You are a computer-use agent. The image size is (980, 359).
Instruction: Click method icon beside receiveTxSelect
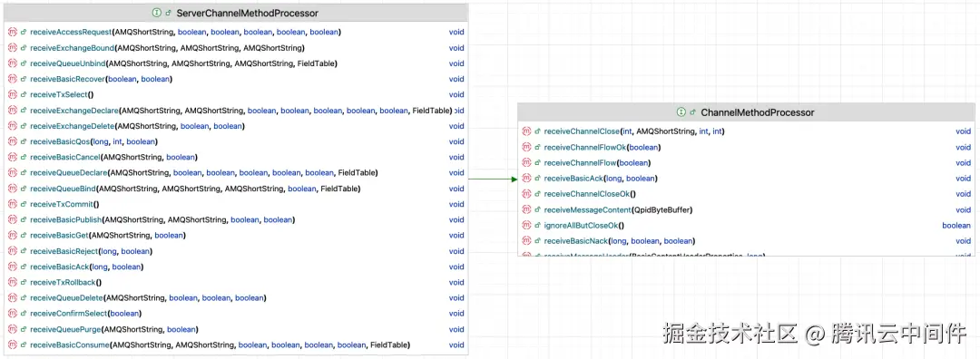tap(13, 94)
